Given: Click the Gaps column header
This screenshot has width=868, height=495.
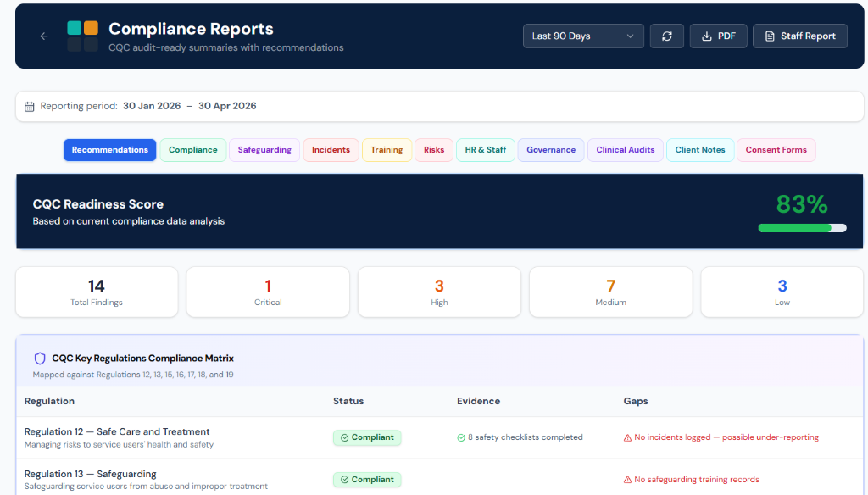Looking at the screenshot, I should tap(636, 402).
